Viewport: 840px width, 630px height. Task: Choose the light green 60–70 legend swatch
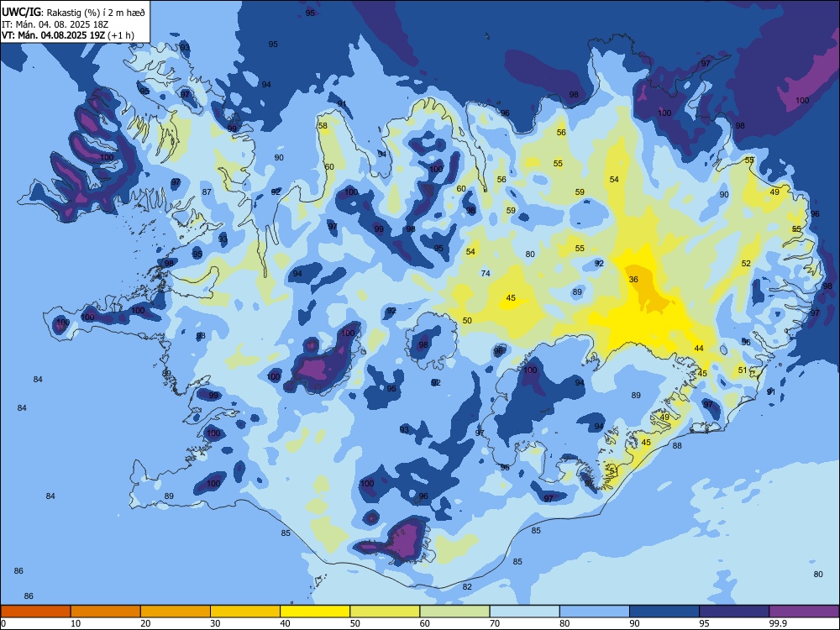click(x=454, y=612)
